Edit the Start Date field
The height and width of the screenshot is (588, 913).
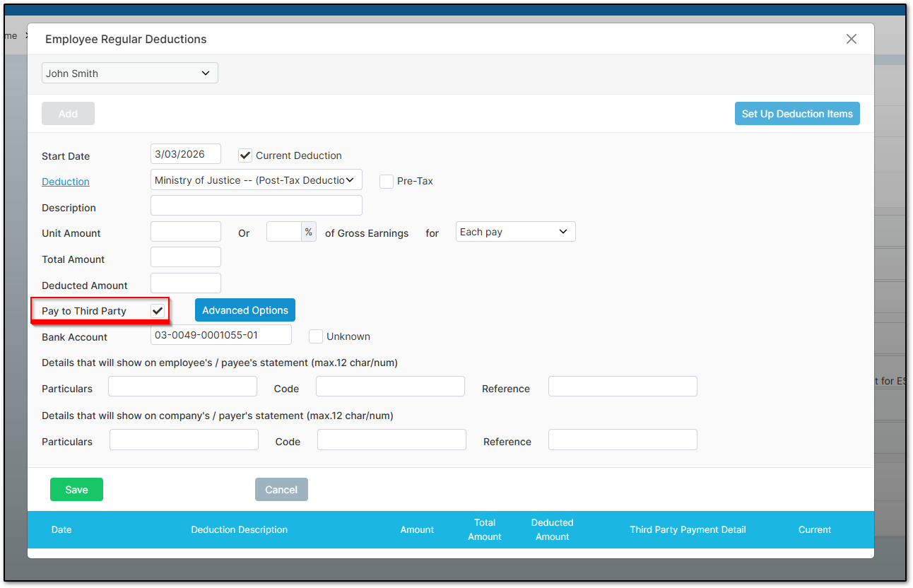click(x=185, y=153)
